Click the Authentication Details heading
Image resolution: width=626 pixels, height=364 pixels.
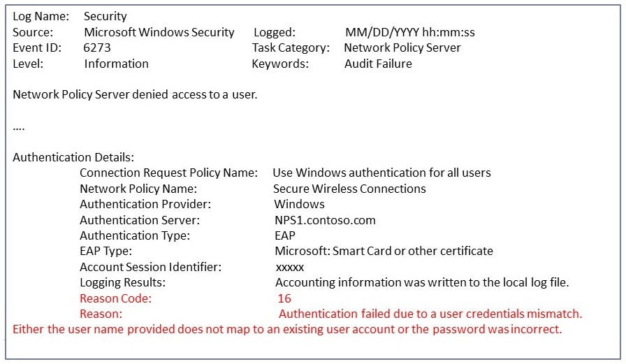pyautogui.click(x=73, y=157)
